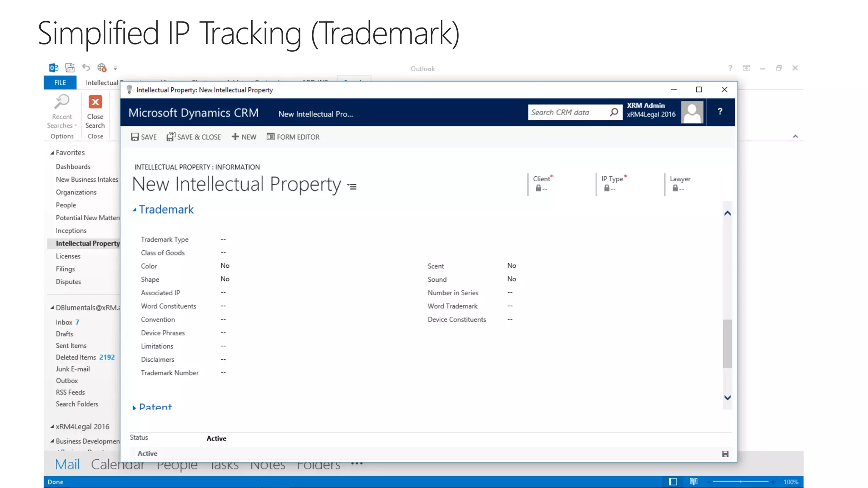Switch to Mail in navigation bar
This screenshot has width=868, height=488.
click(x=67, y=464)
